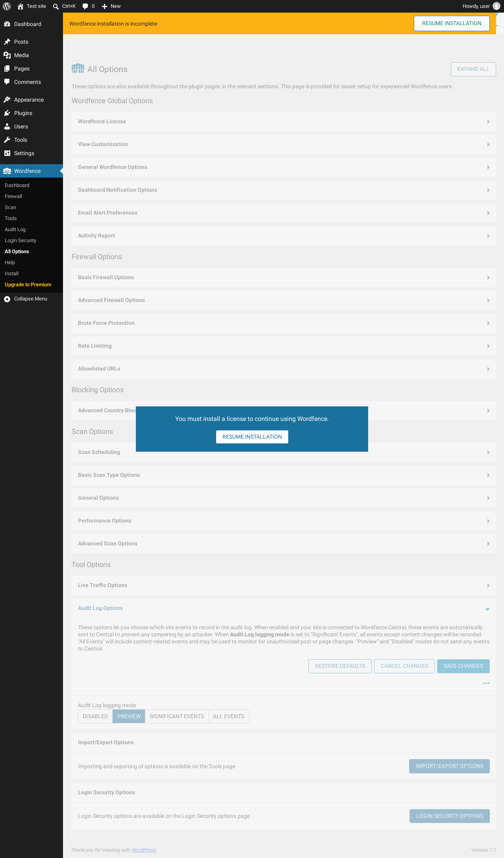Expand Email Alert Preferences
The height and width of the screenshot is (858, 504).
click(x=283, y=213)
